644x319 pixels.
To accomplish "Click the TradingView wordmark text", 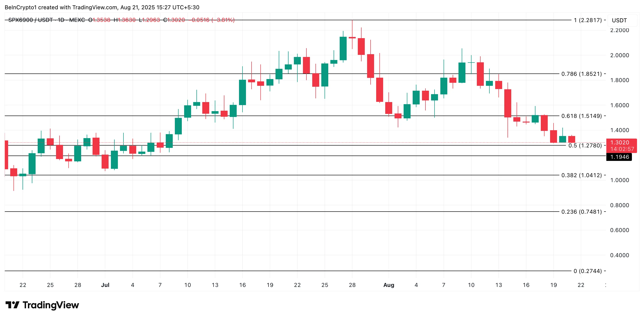I will [51, 305].
